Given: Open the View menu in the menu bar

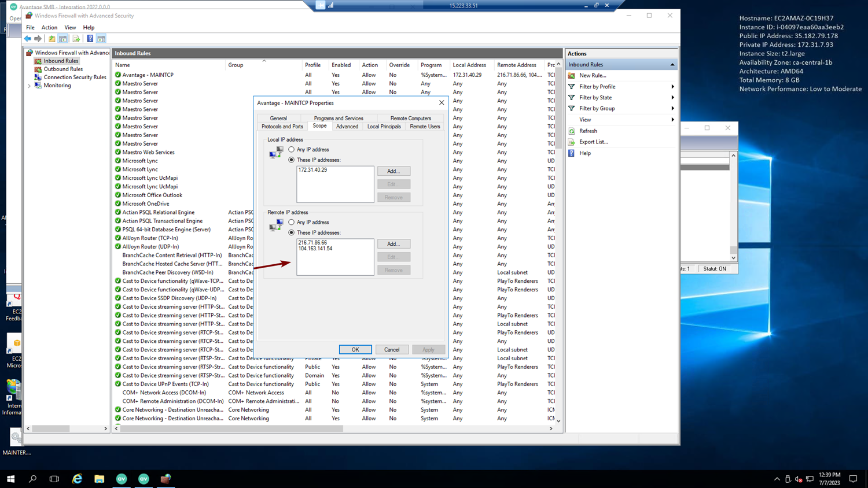Looking at the screenshot, I should pos(70,27).
